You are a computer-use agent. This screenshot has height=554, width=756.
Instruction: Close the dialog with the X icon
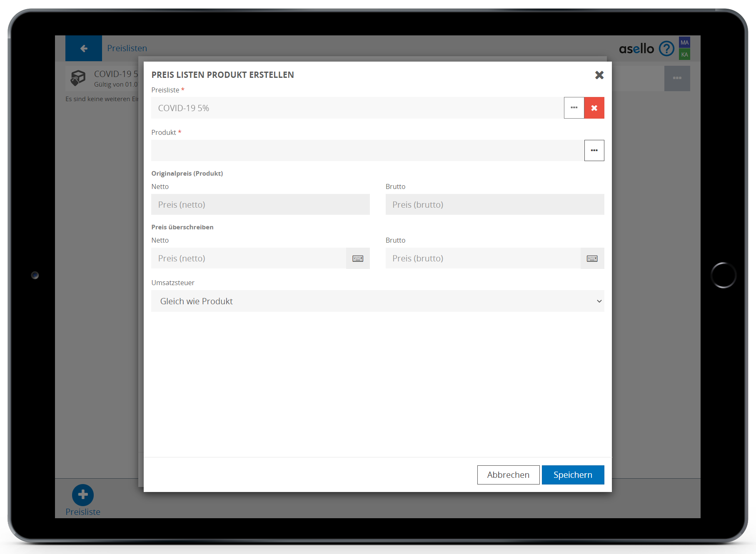599,75
